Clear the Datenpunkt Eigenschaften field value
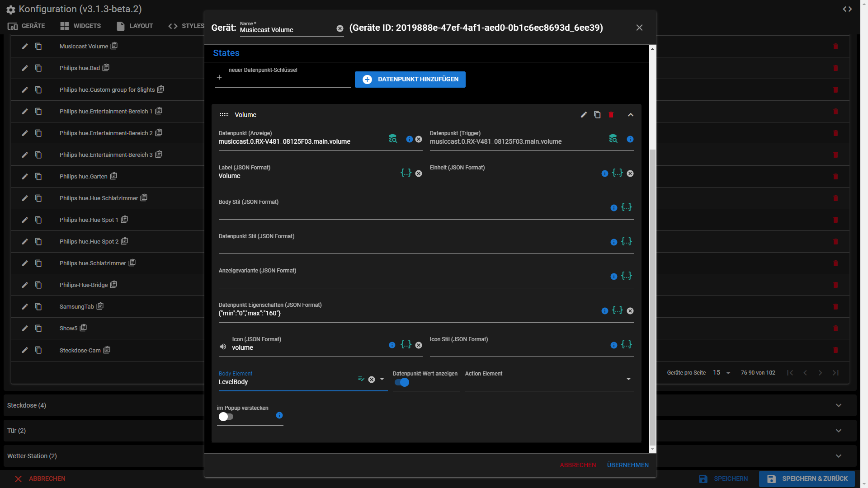Screen dimensions: 868x488 coord(630,311)
